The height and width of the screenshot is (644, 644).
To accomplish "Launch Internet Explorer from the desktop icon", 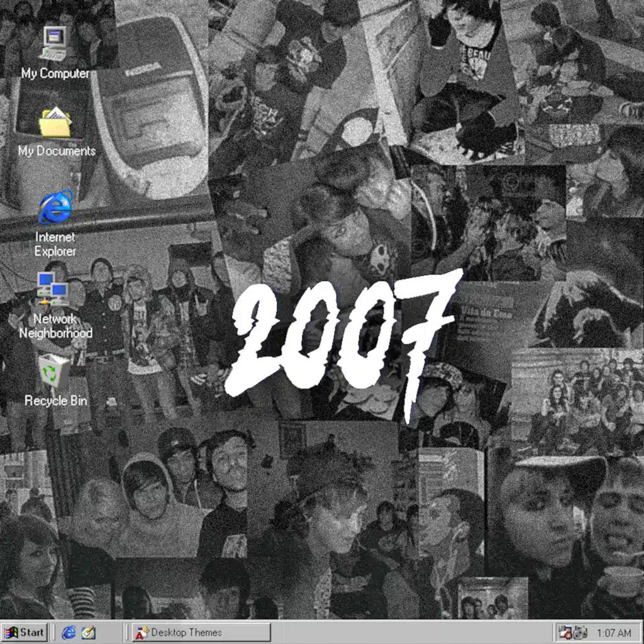I will click(55, 208).
